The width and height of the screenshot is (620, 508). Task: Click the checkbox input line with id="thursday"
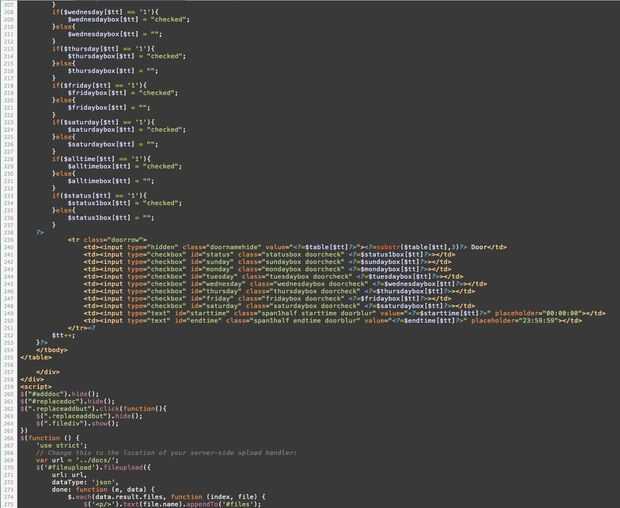coord(279,291)
